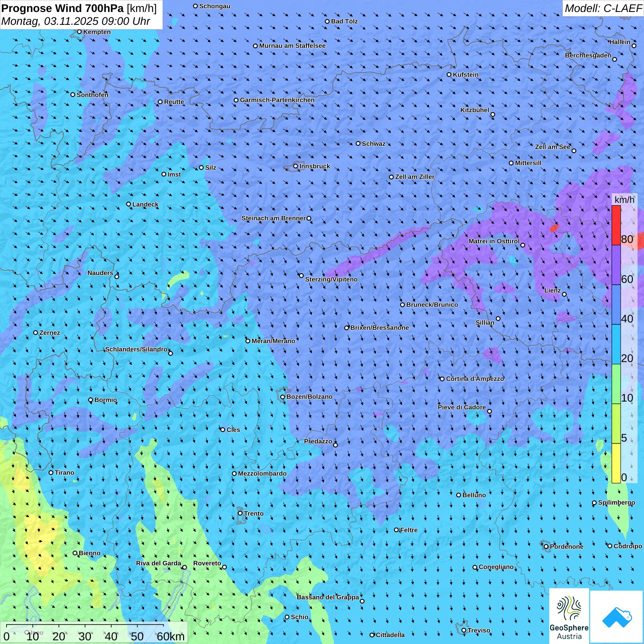Screen dimensions: 644x644
Task: Click the Bruneck/Brunico city marker
Action: click(402, 305)
